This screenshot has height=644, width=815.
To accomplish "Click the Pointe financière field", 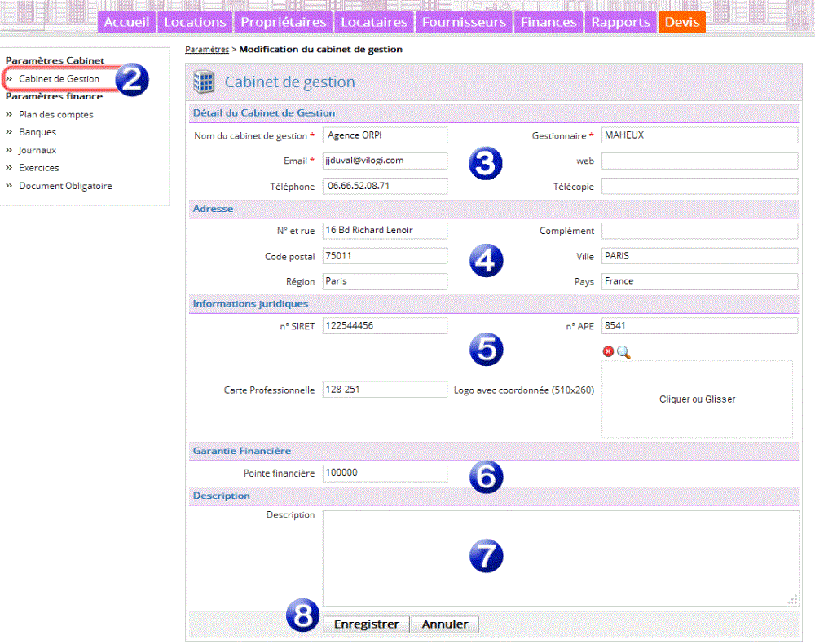I will (385, 473).
